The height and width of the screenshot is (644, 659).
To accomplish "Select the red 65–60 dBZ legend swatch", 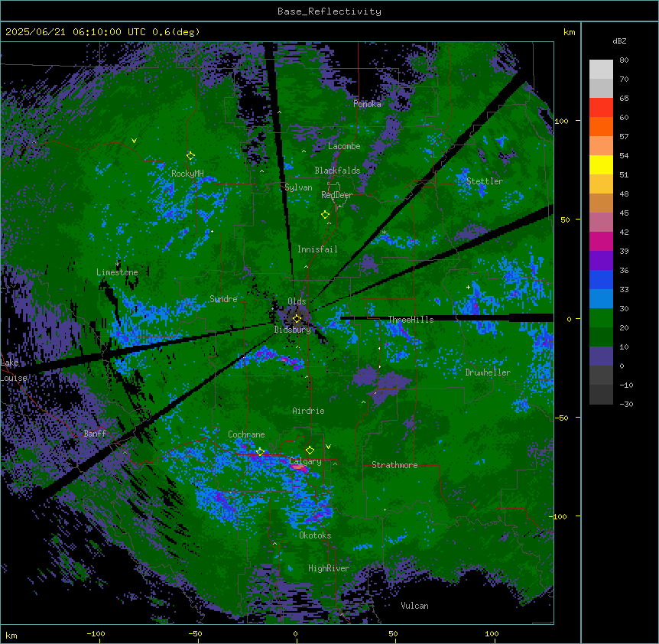I will (601, 108).
